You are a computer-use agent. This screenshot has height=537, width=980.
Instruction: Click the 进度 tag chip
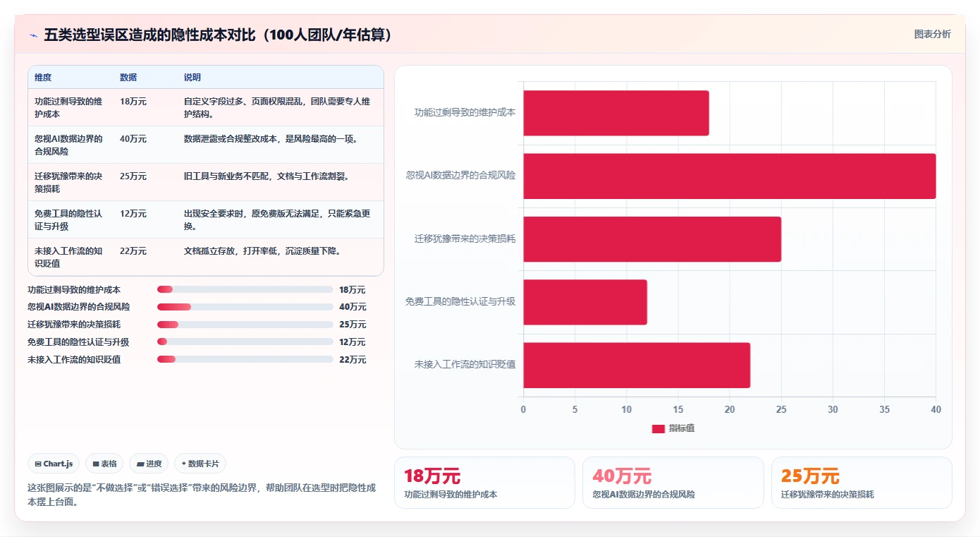[x=149, y=464]
